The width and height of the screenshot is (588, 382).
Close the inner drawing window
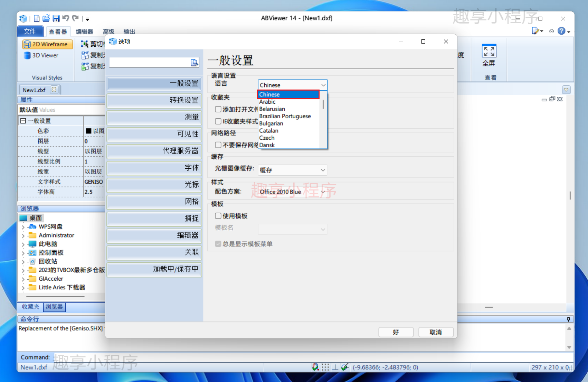(x=560, y=99)
